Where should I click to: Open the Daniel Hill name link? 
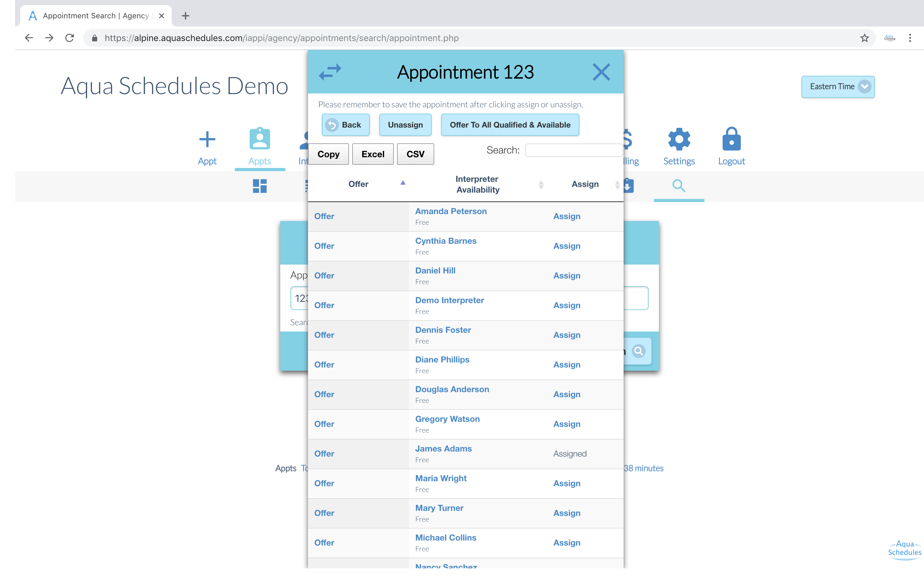(435, 270)
